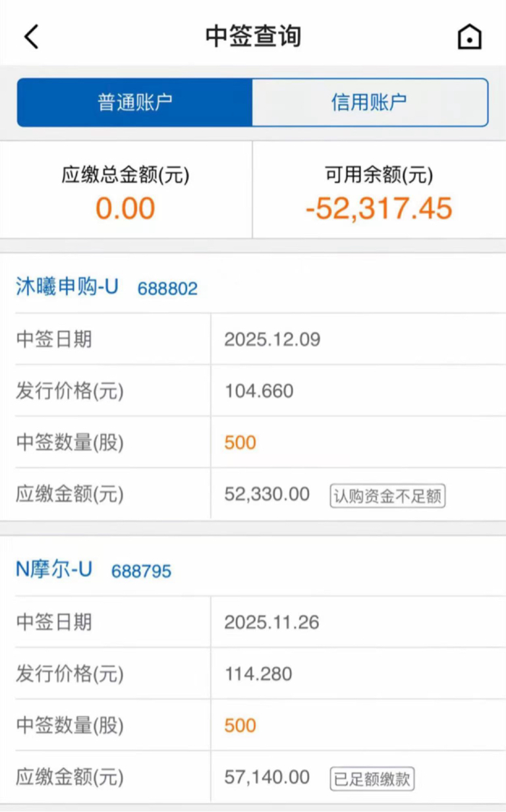Tap N摩尔-U payable amount 57,140.00

tap(267, 777)
